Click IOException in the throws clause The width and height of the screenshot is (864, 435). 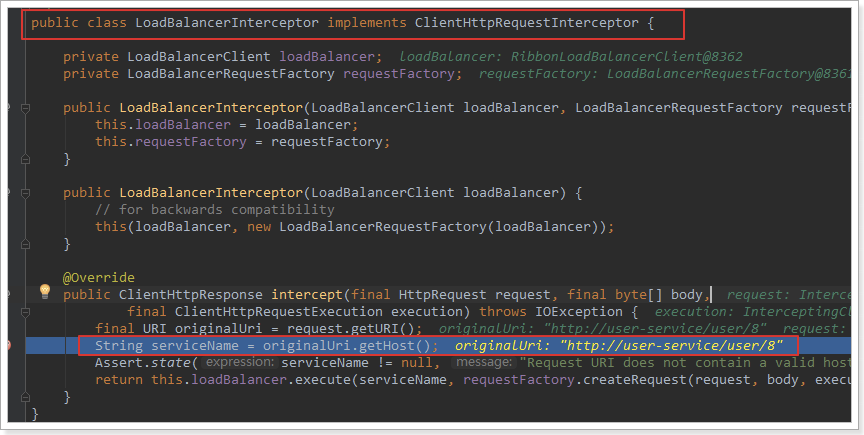pos(579,312)
